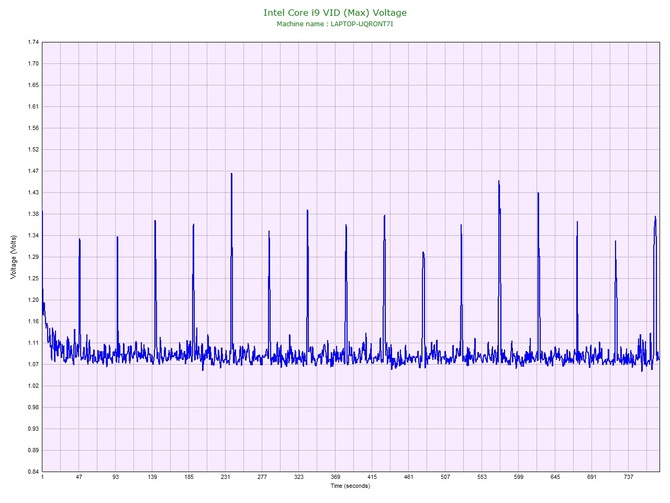Screen dimensions: 670x503
Task: Click the 1.34 y-axis value
Action: [x=33, y=235]
